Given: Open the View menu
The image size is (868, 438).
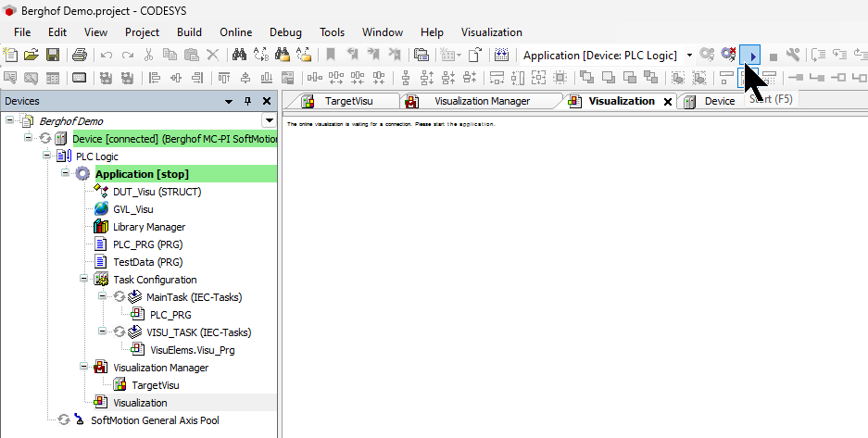Looking at the screenshot, I should coord(95,32).
